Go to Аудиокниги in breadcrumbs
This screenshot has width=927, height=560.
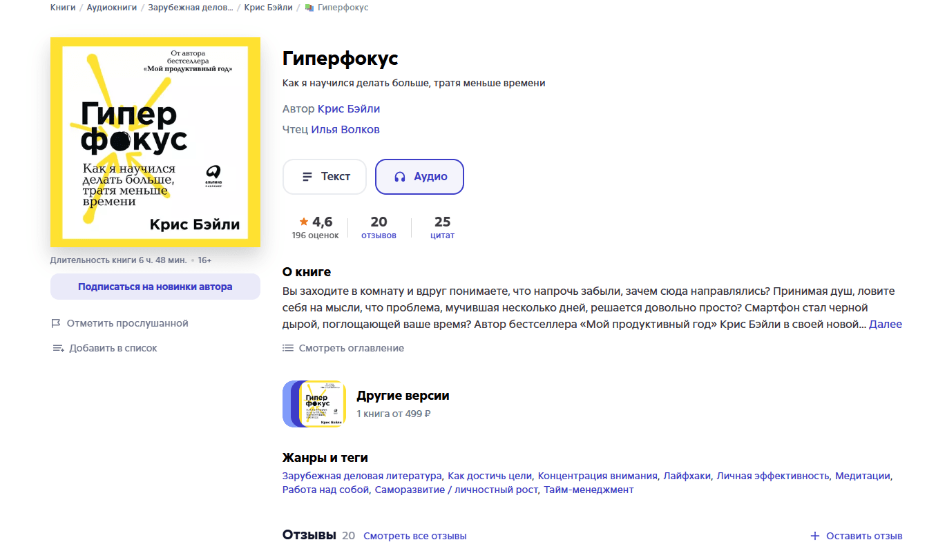point(112,8)
